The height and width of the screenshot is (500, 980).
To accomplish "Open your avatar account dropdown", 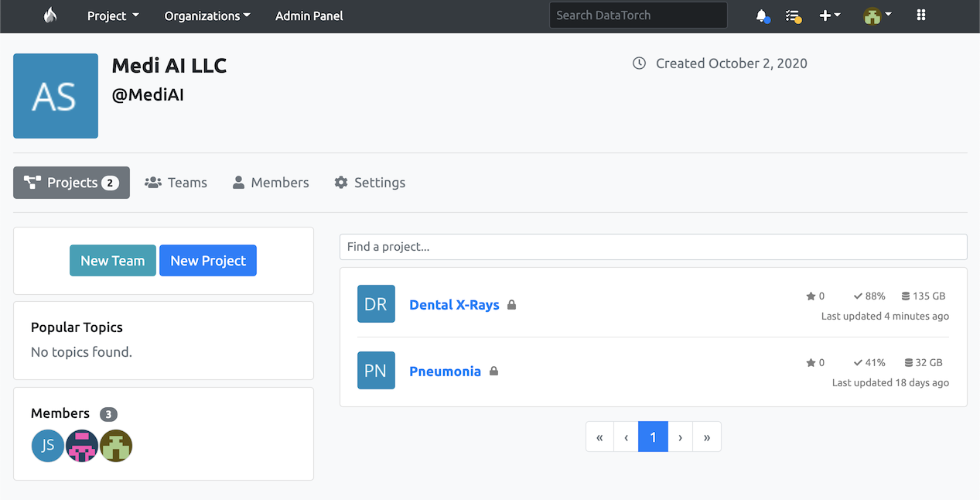I will (877, 15).
